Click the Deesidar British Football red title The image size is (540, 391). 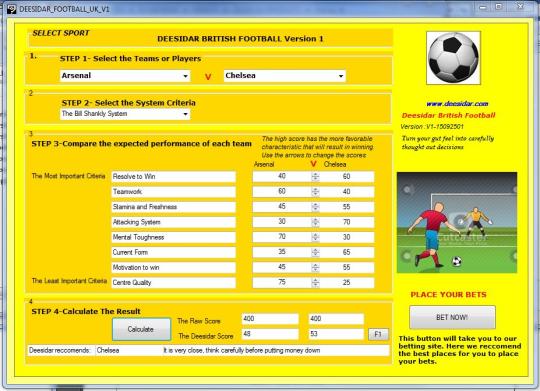point(448,116)
